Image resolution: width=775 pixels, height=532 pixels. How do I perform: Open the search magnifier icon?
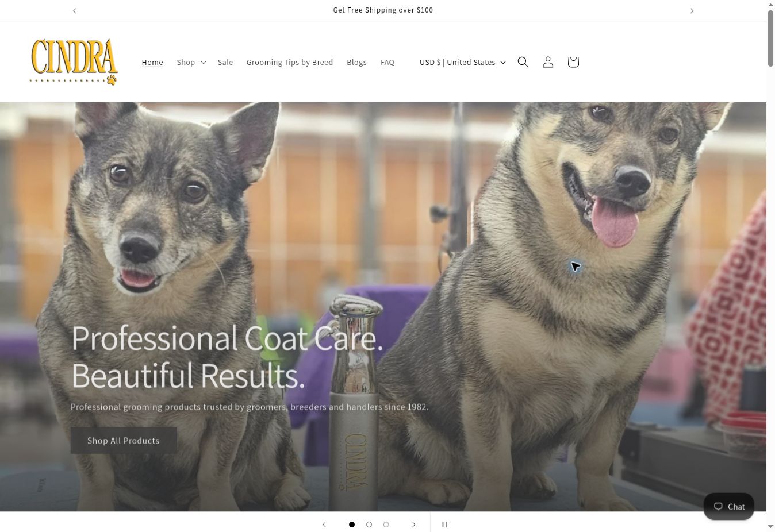(x=523, y=62)
